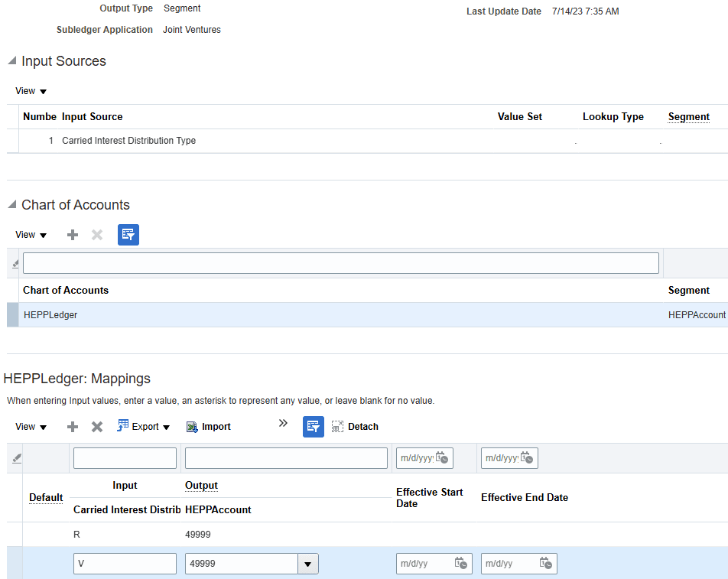Open the Export icon in Mappings toolbar
The height and width of the screenshot is (579, 728).
(143, 426)
